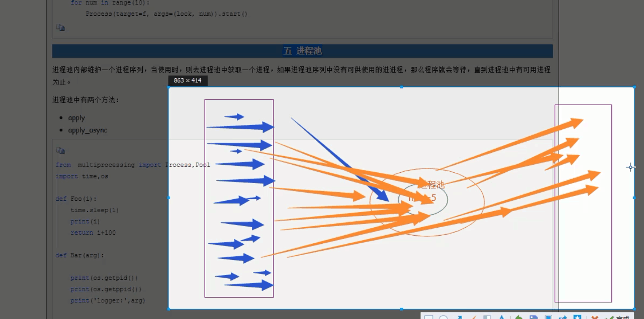
Task: Click the green undo arrow in screenshot toolbar
Action: [x=519, y=317]
